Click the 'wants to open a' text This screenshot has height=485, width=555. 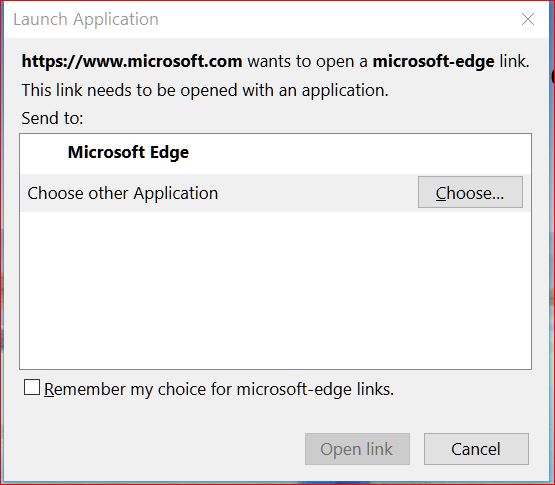click(308, 62)
